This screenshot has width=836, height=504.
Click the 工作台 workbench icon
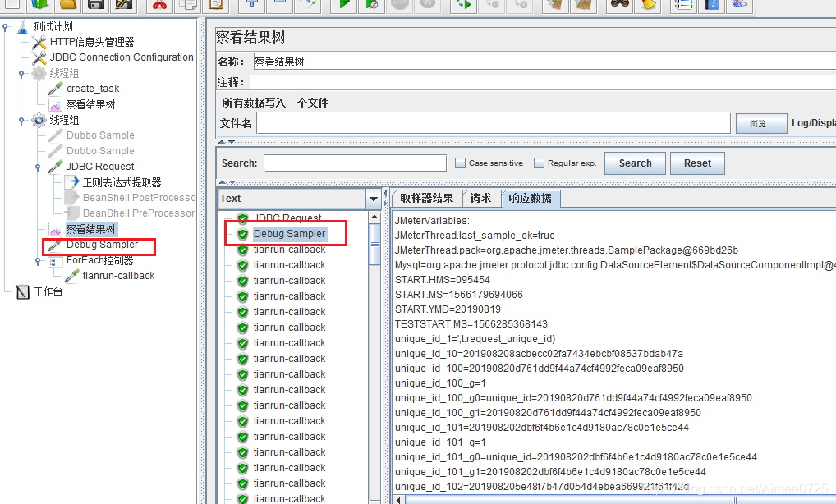click(22, 291)
